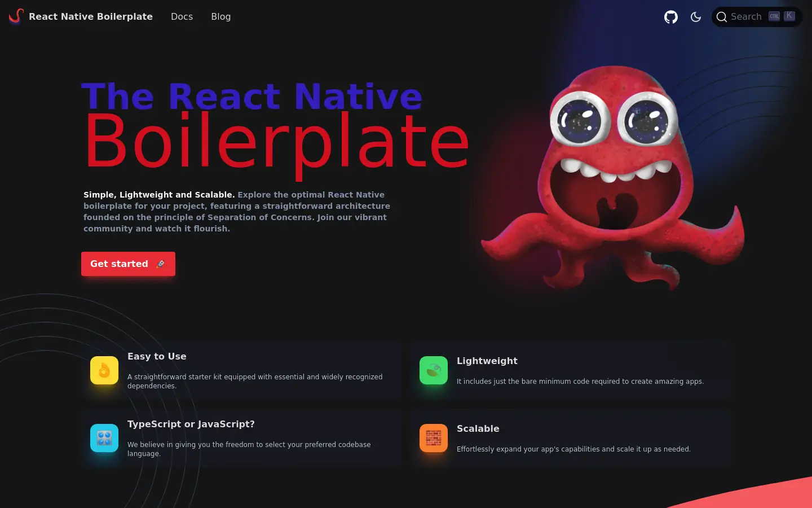
Task: Click the React Native Boilerplate logo icon
Action: pyautogui.click(x=16, y=16)
